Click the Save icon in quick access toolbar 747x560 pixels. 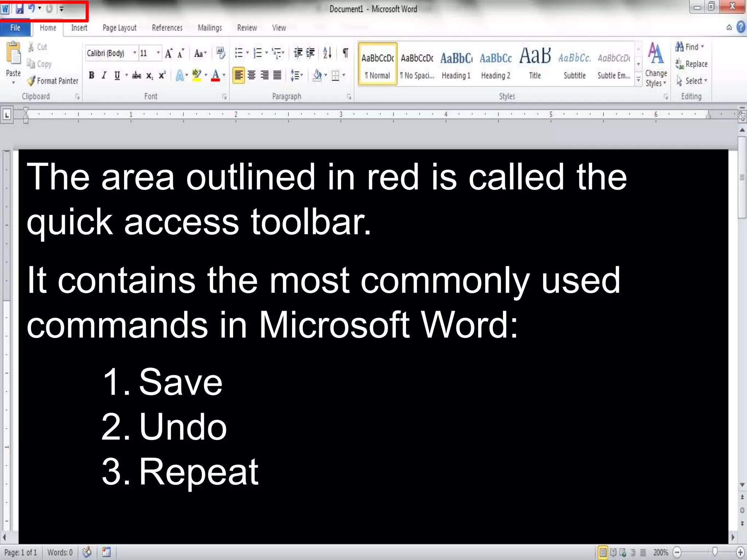[19, 9]
